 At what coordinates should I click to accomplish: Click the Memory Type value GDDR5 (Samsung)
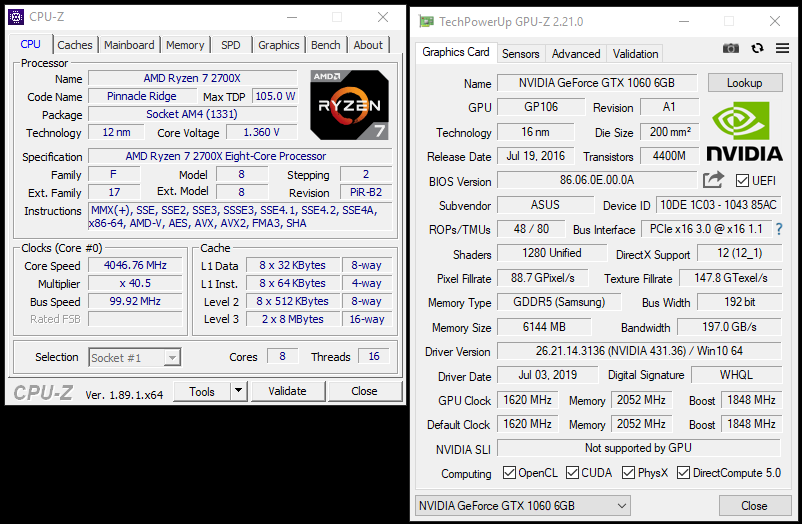click(x=560, y=302)
